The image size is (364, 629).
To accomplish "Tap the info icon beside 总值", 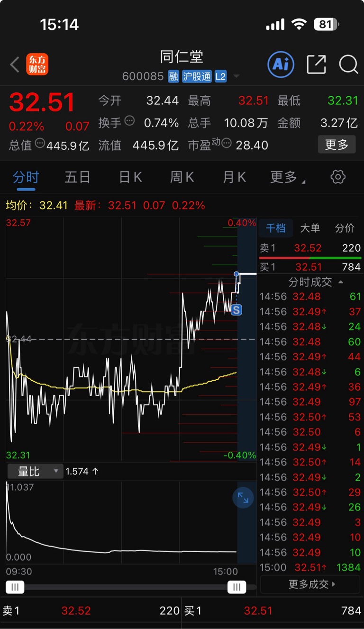I will coord(40,143).
